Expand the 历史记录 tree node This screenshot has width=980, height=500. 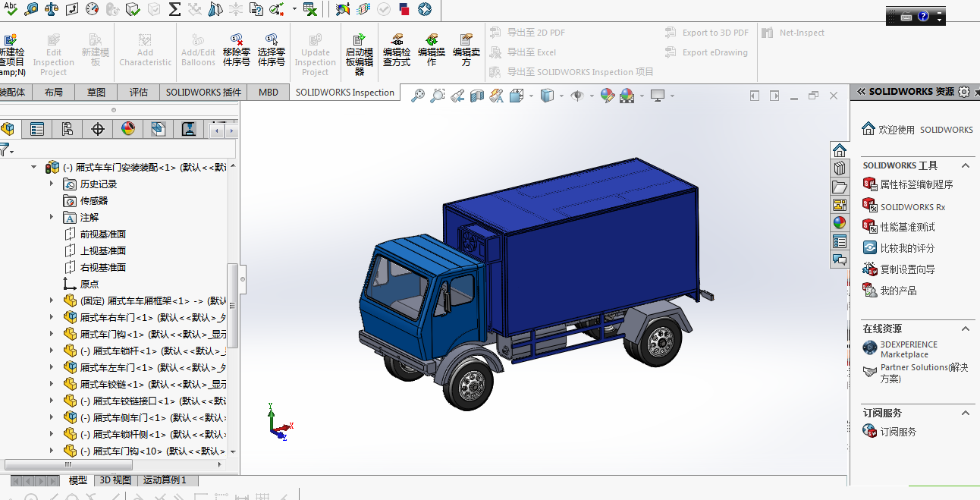tap(52, 184)
